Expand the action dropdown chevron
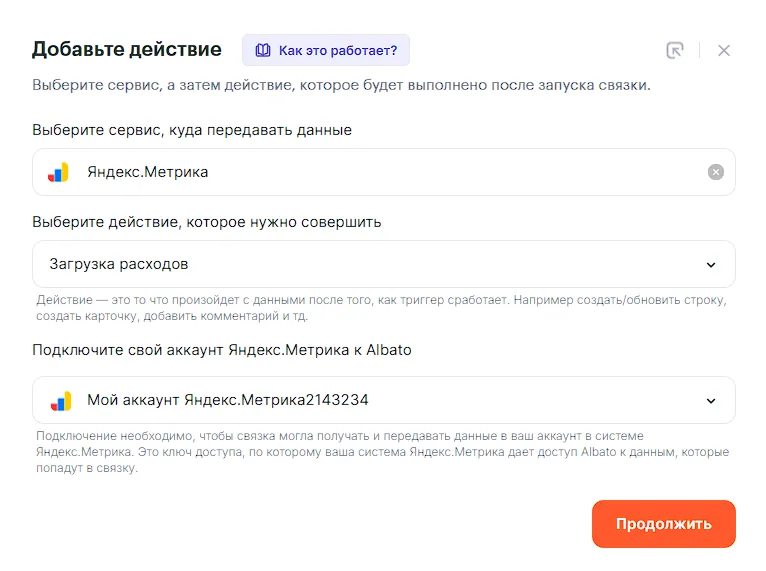Viewport: 766px width, 571px height. point(711,265)
